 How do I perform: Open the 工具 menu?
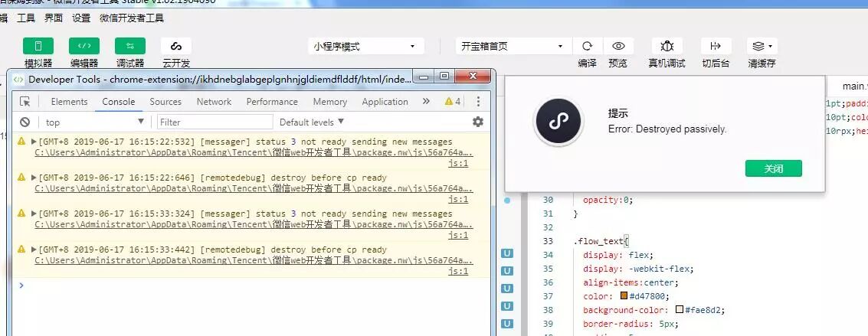pyautogui.click(x=26, y=18)
